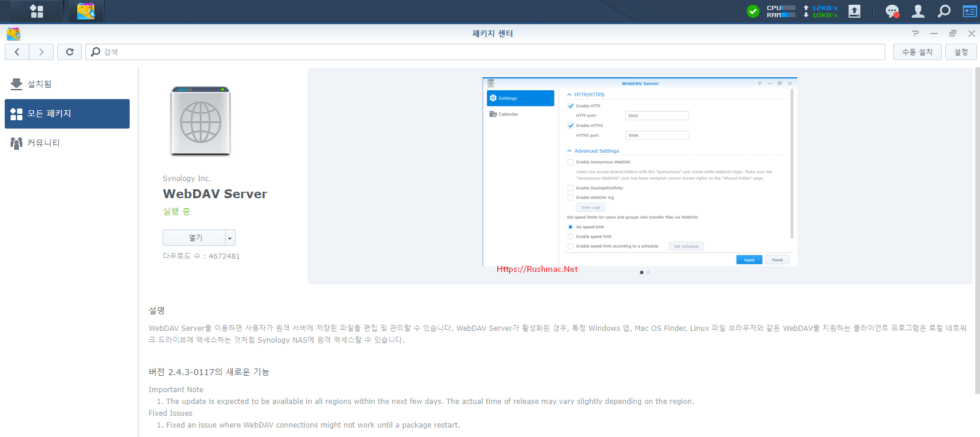Click the Package Center window logo icon
The width and height of the screenshot is (980, 437).
(x=14, y=34)
